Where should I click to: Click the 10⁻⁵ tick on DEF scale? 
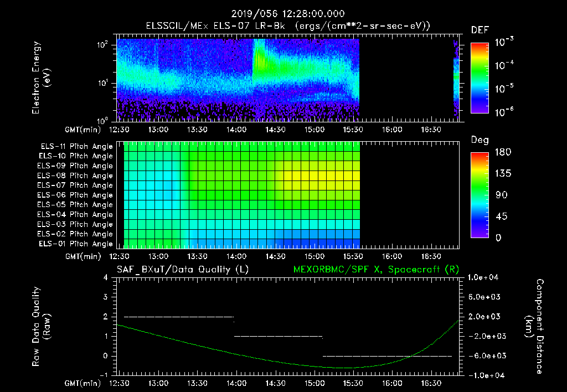coord(504,89)
